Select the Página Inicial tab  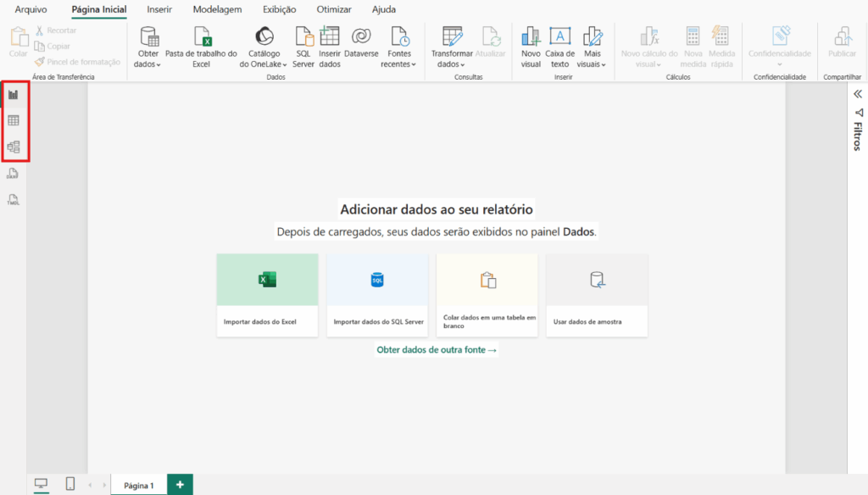[x=99, y=9]
